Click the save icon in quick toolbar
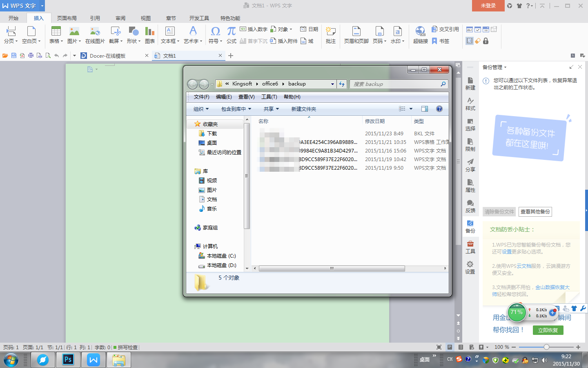Image resolution: width=588 pixels, height=368 pixels. coord(14,56)
